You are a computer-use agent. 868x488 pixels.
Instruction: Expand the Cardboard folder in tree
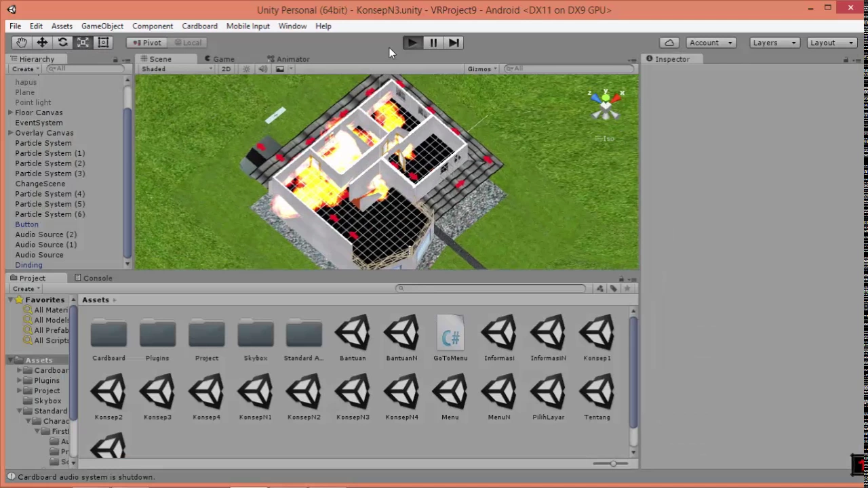[20, 371]
